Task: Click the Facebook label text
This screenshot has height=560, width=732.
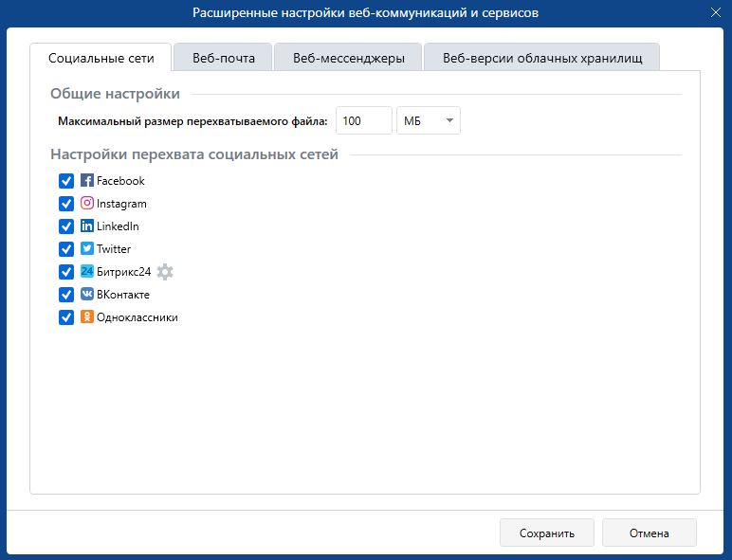Action: click(x=120, y=181)
